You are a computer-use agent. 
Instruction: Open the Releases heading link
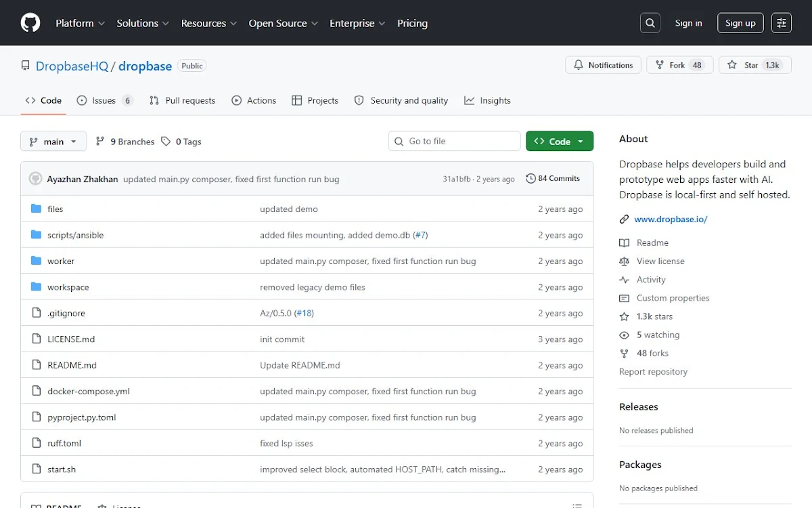[x=639, y=407]
